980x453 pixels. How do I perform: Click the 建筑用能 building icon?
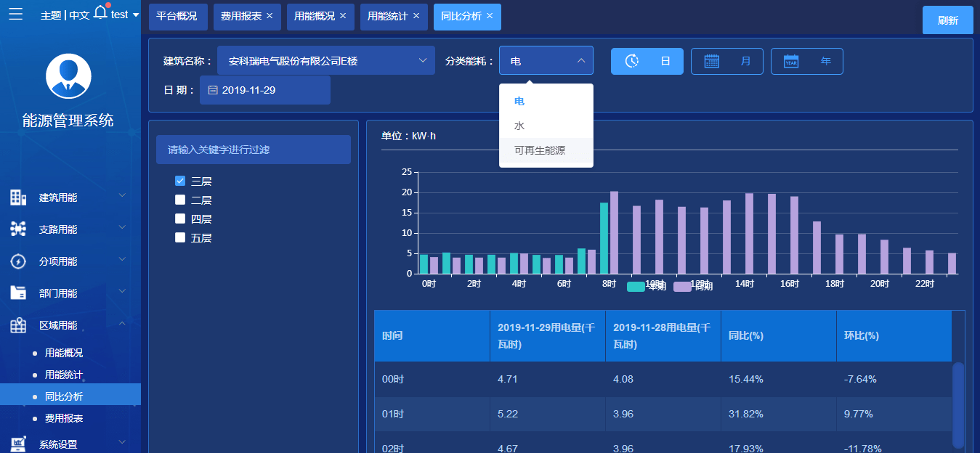point(18,197)
